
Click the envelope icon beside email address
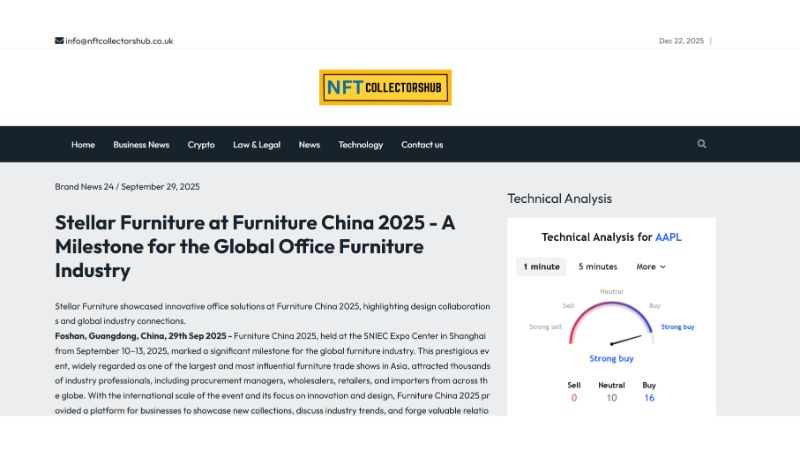(59, 41)
